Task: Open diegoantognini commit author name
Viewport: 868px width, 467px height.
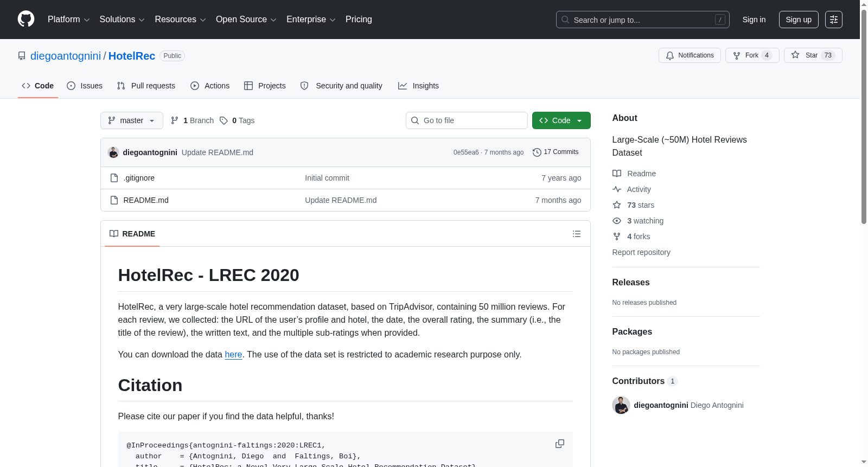Action: pos(150,152)
